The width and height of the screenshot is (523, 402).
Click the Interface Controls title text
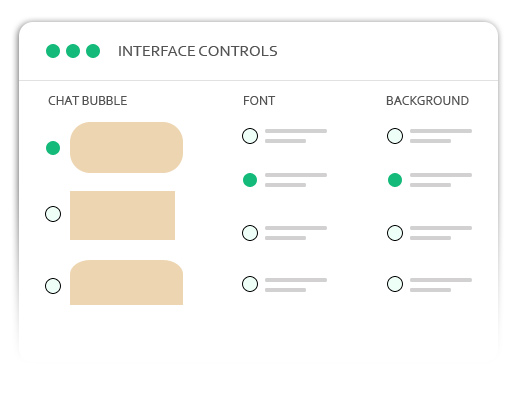click(x=198, y=51)
